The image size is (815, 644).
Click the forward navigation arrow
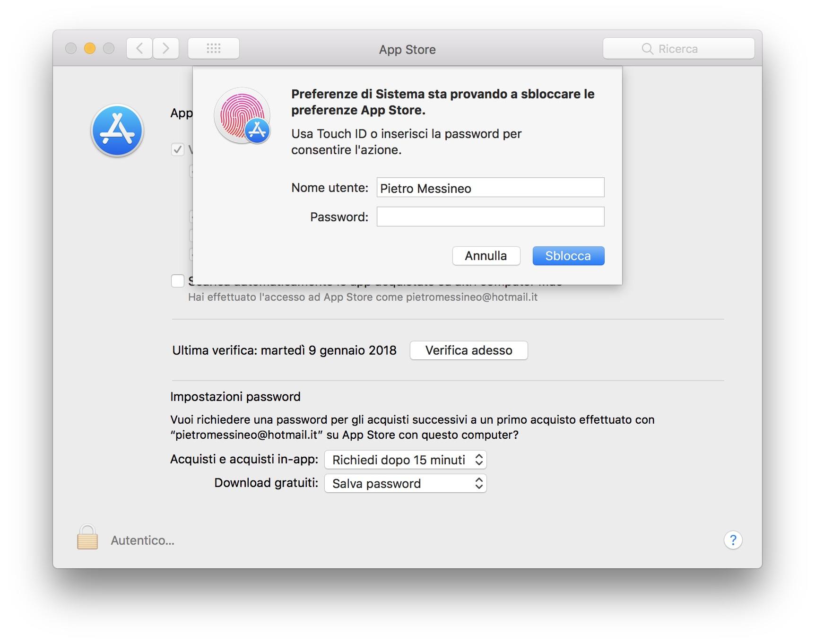tap(166, 48)
